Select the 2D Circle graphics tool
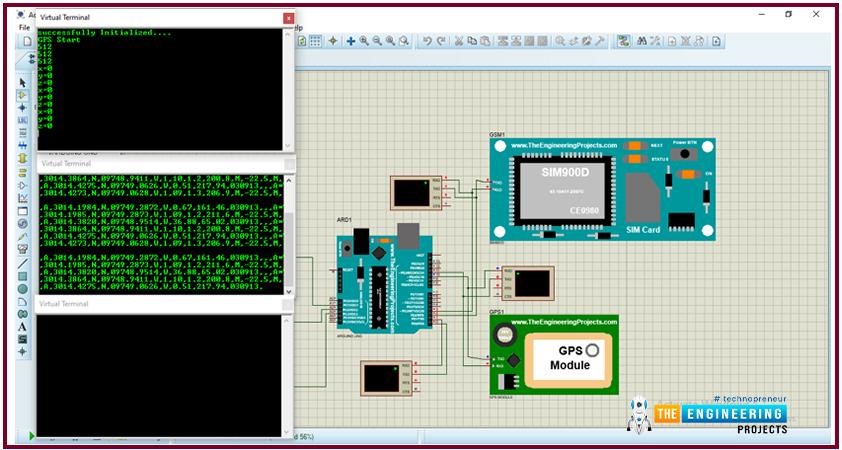842x450 pixels. 23,289
